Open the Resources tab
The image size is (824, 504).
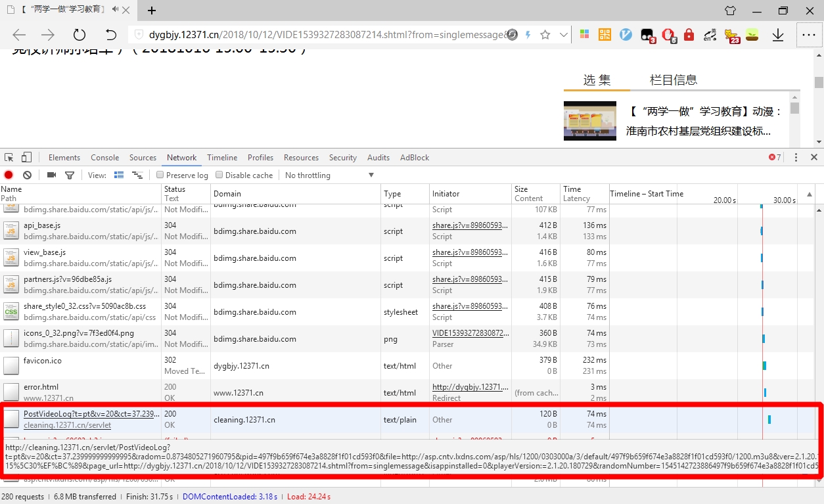(x=301, y=158)
